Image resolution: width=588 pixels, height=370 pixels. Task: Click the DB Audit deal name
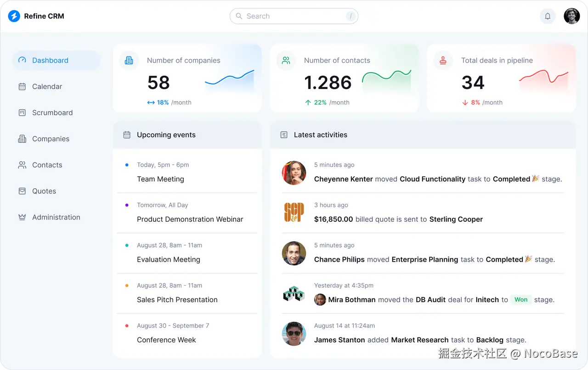[431, 300]
